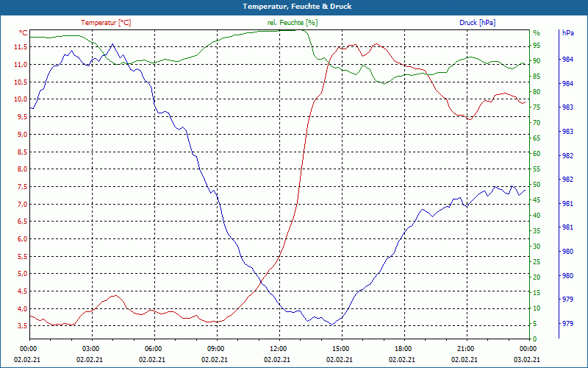
Task: Click the green "80" humidity axis tick
Action: pos(537,92)
